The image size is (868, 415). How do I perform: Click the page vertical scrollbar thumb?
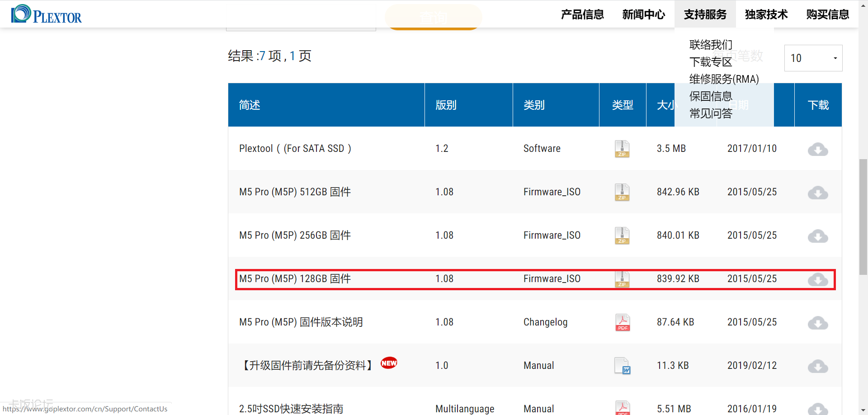coord(863,217)
